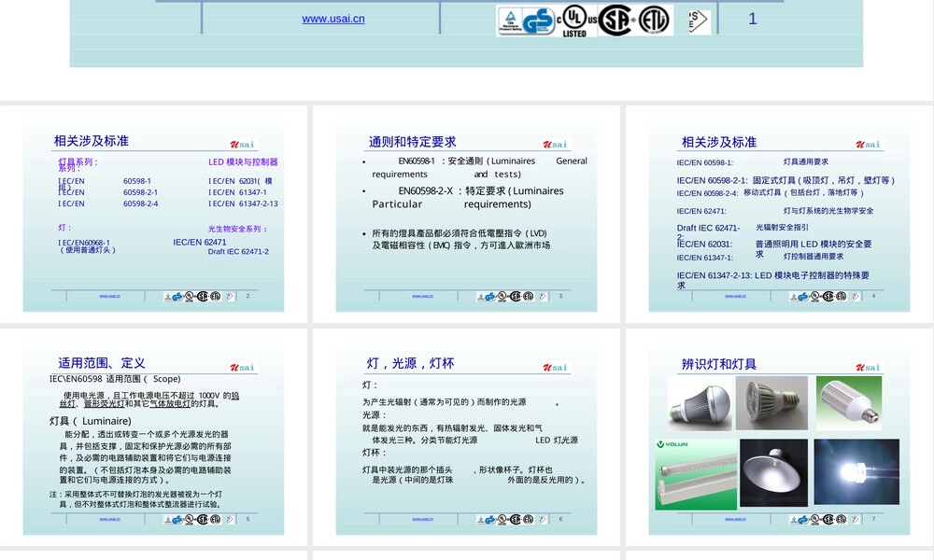The height and width of the screenshot is (560, 934).
Task: Click the IEC/EN 62471 text on slide 2
Action: [x=200, y=243]
